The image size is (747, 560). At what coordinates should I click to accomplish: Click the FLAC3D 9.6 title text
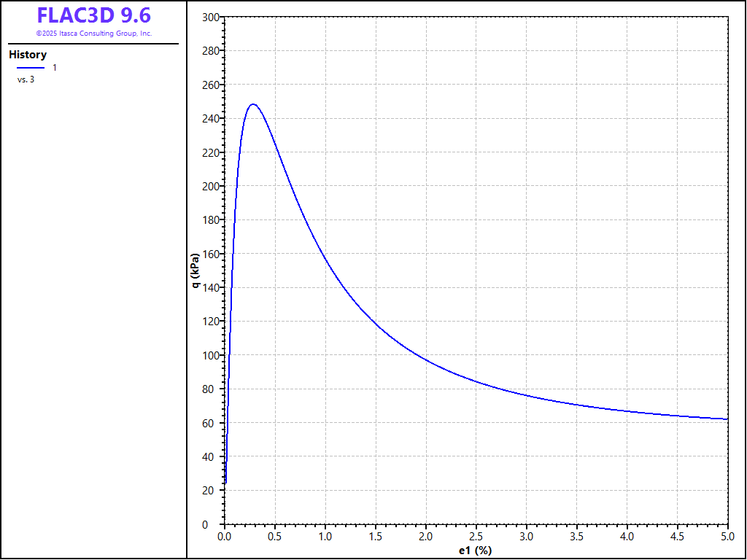click(93, 15)
